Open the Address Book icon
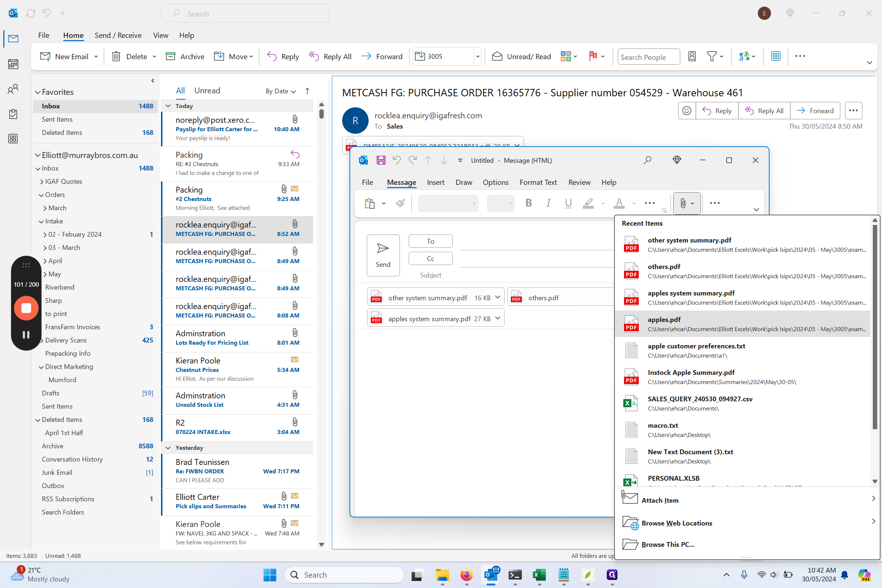This screenshot has width=882, height=588. (x=692, y=56)
